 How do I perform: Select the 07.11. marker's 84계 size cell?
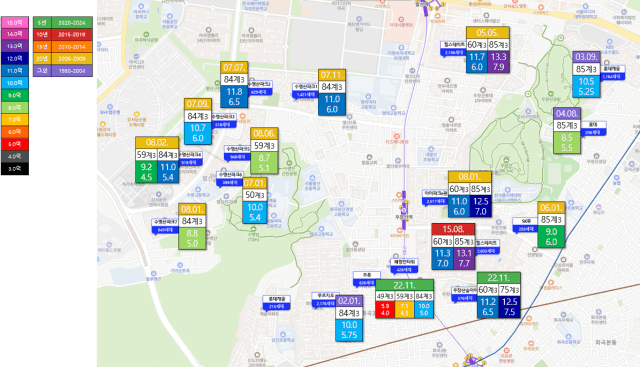pos(332,87)
